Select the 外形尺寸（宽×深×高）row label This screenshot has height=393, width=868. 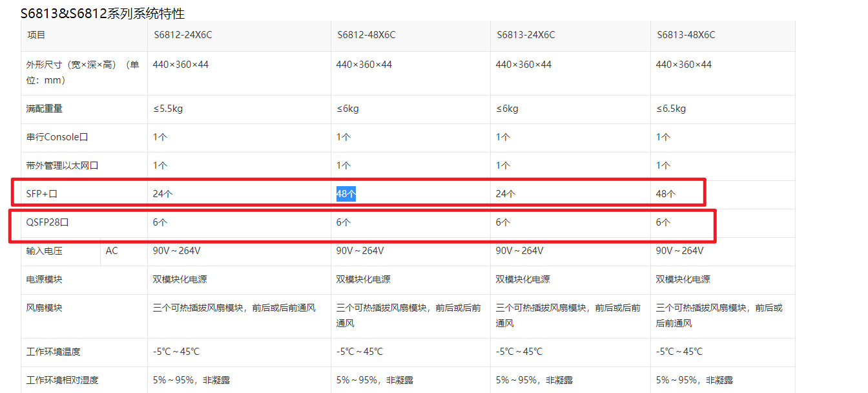point(83,72)
